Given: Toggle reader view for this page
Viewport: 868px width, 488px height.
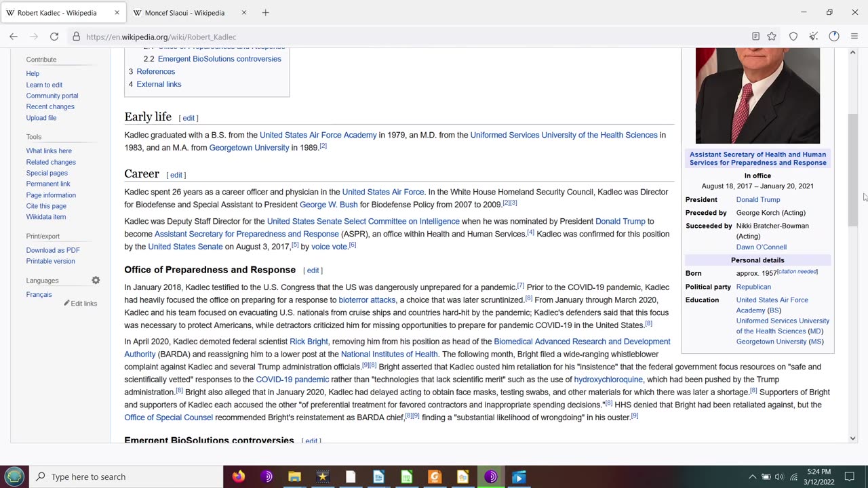Looking at the screenshot, I should [755, 37].
